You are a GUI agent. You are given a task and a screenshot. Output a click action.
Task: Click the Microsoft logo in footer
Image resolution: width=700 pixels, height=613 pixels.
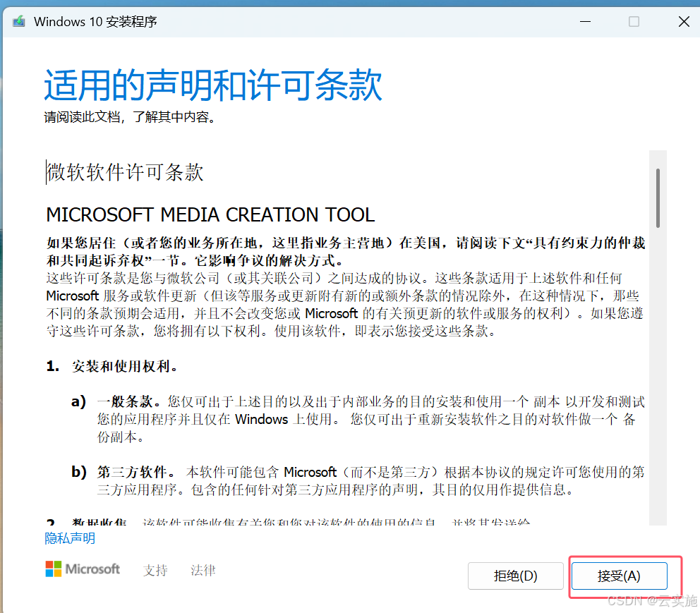(x=83, y=569)
